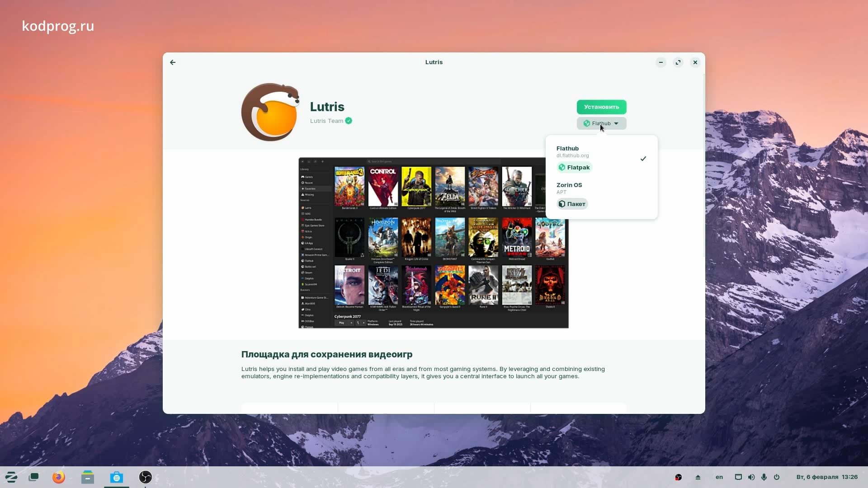Click the window's vertical scrollbar

703,165
